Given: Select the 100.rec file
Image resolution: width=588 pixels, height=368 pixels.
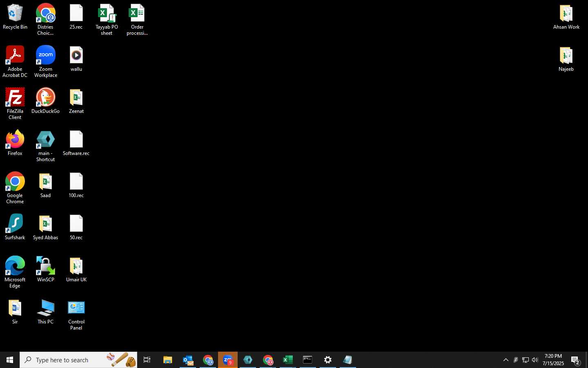Looking at the screenshot, I should tap(76, 186).
